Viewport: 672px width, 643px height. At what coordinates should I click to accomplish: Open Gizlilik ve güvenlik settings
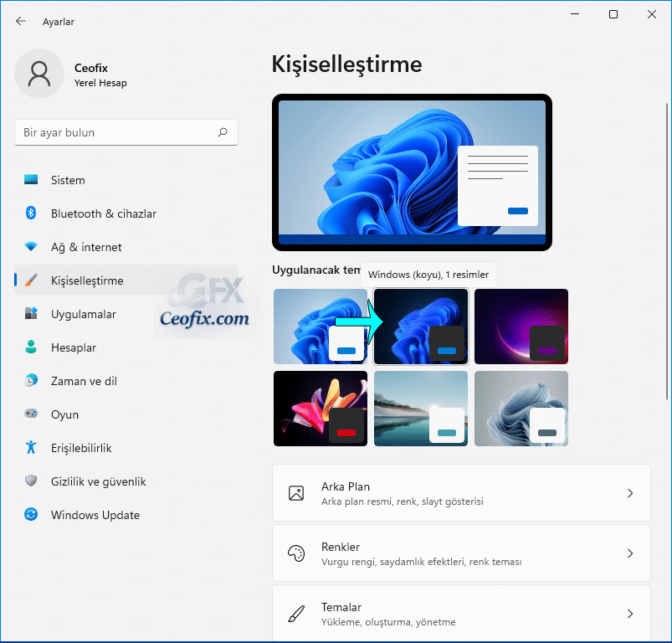126,481
